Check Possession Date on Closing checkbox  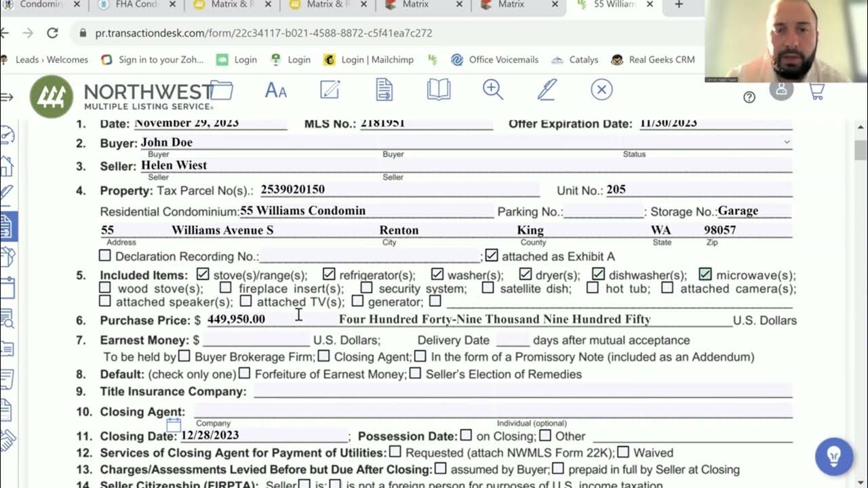point(466,435)
